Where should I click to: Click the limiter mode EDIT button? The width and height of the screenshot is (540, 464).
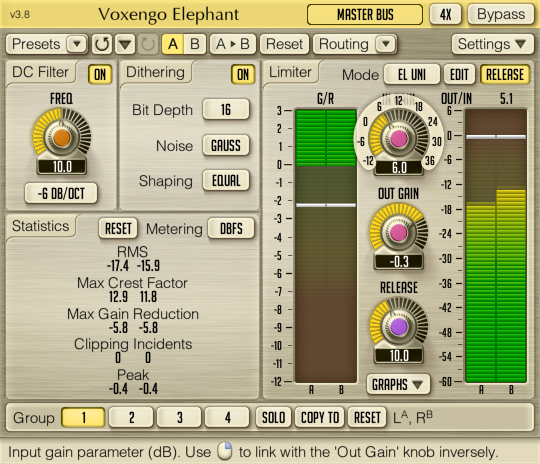click(459, 74)
